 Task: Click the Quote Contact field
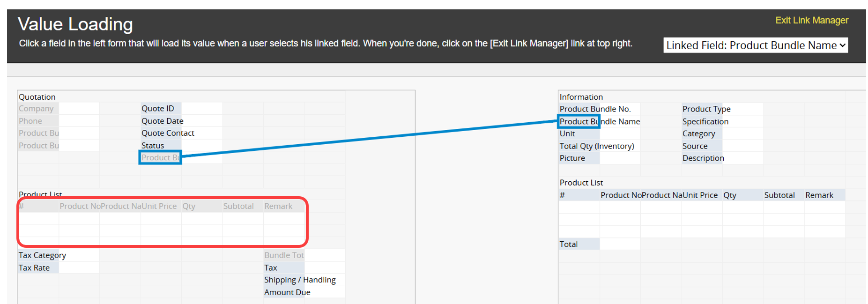pos(168,133)
